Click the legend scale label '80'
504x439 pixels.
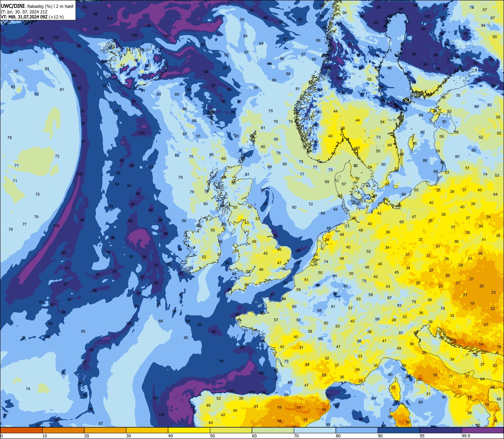[338, 436]
